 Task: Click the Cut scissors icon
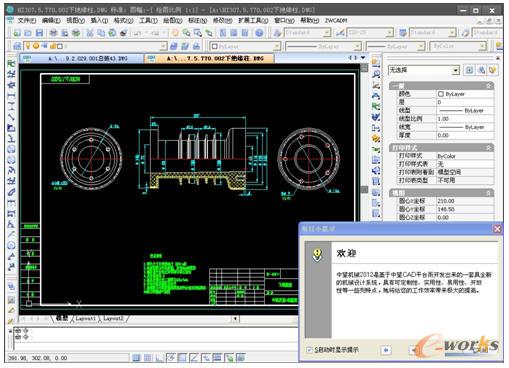[90, 33]
